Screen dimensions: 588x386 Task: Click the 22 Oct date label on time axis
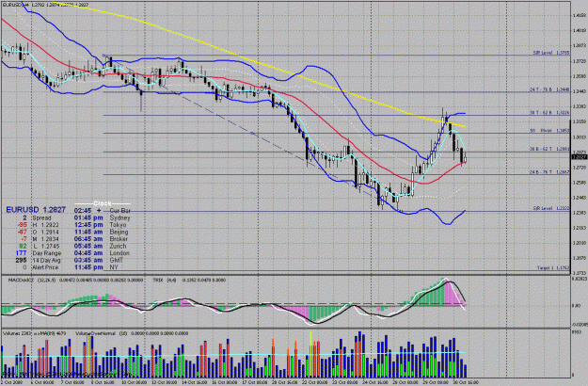314,382
